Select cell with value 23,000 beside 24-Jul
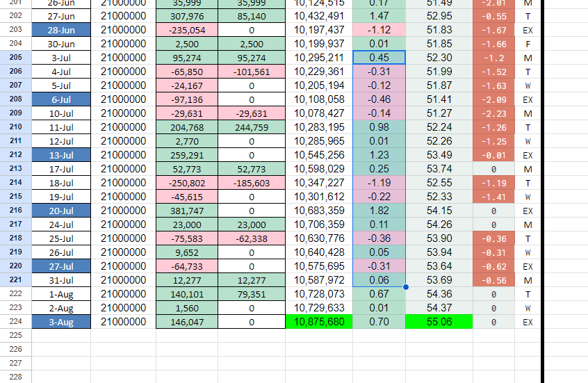Screen dimensions: 588x383 point(187,225)
